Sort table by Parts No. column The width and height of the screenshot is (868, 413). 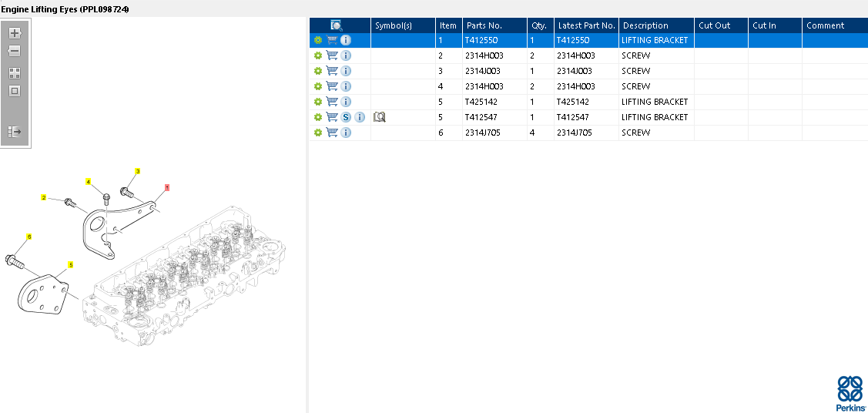pyautogui.click(x=484, y=25)
